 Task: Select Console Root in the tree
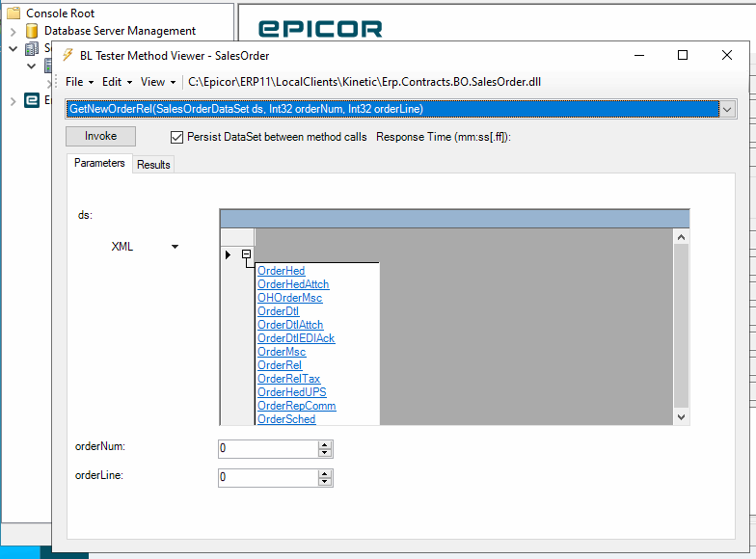click(x=60, y=13)
